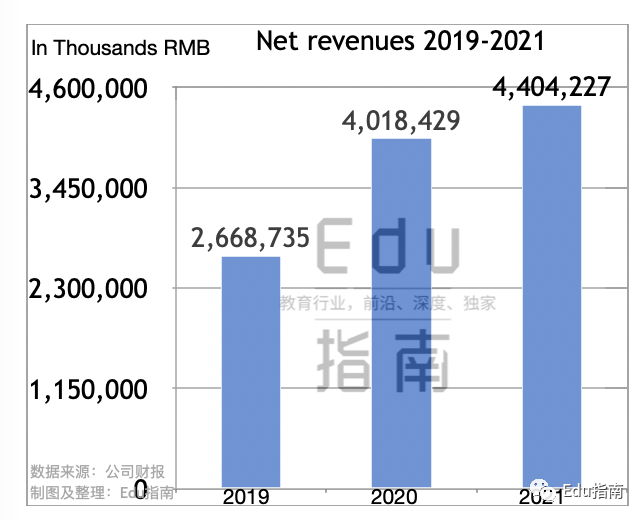Click the x-axis label 2020
The width and height of the screenshot is (644, 520).
[394, 497]
